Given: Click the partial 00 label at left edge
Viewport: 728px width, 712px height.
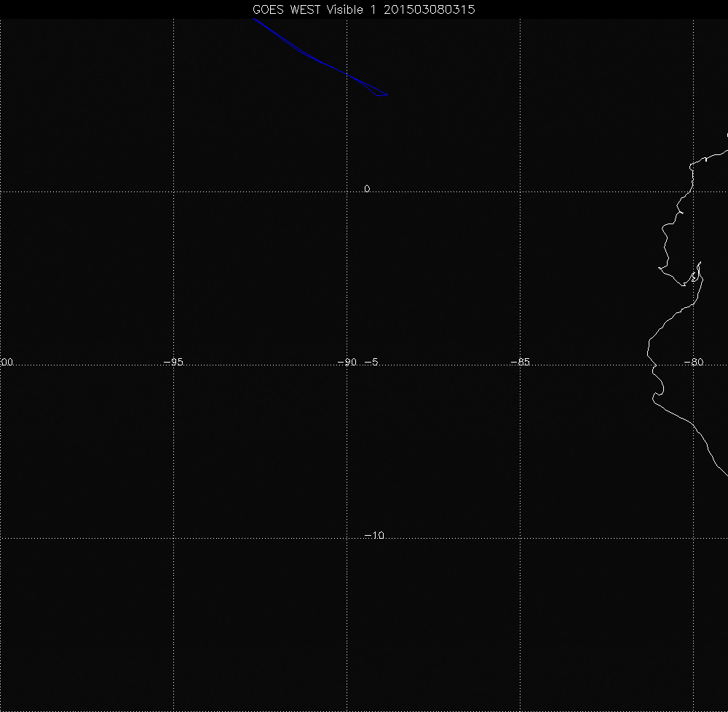Looking at the screenshot, I should click(x=7, y=362).
